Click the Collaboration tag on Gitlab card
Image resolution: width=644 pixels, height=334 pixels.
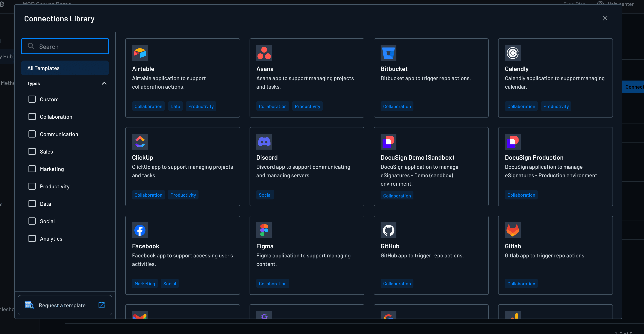pyautogui.click(x=521, y=284)
